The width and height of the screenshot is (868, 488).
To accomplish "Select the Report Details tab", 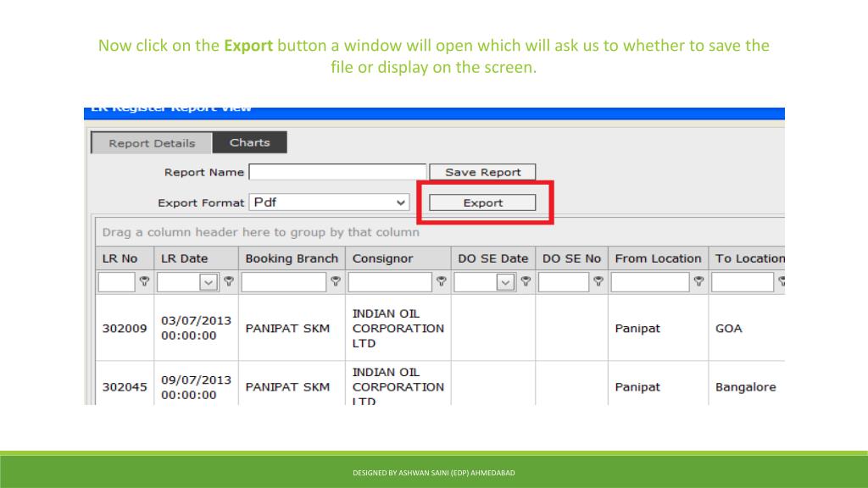I will (x=150, y=143).
